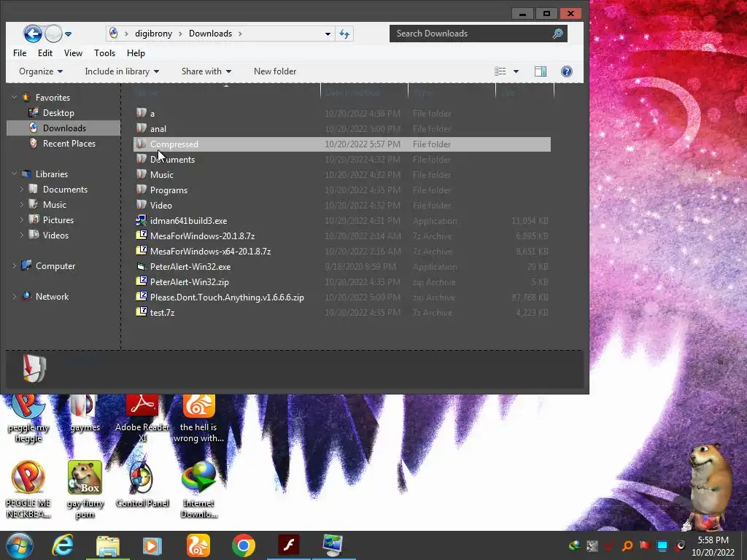The width and height of the screenshot is (747, 560).
Task: Click the Control Panel desktop icon
Action: [x=142, y=485]
